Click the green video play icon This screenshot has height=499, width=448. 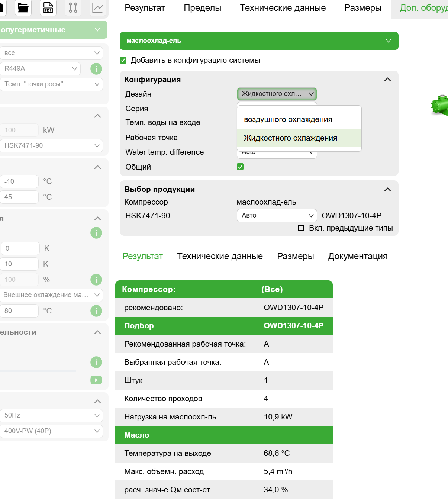click(96, 380)
